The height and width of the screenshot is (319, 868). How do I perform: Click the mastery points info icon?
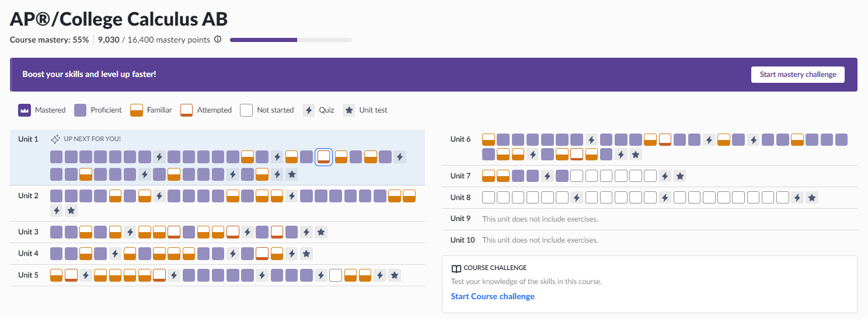tap(218, 40)
